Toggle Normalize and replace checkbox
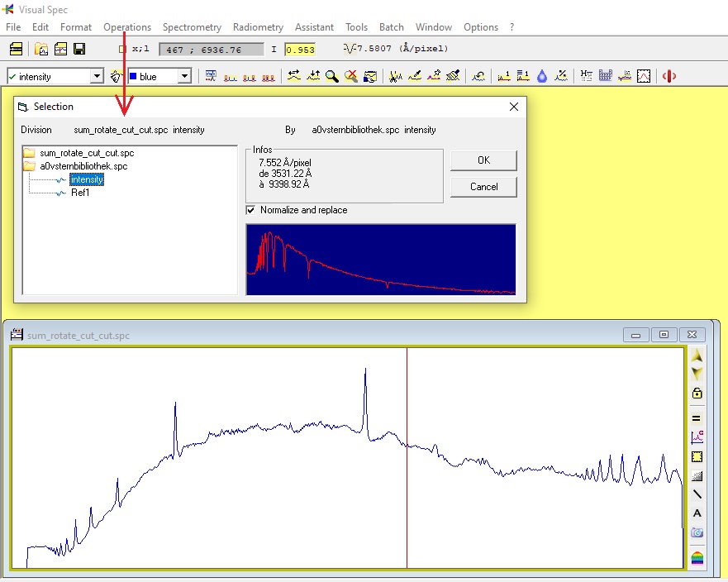 (x=250, y=211)
